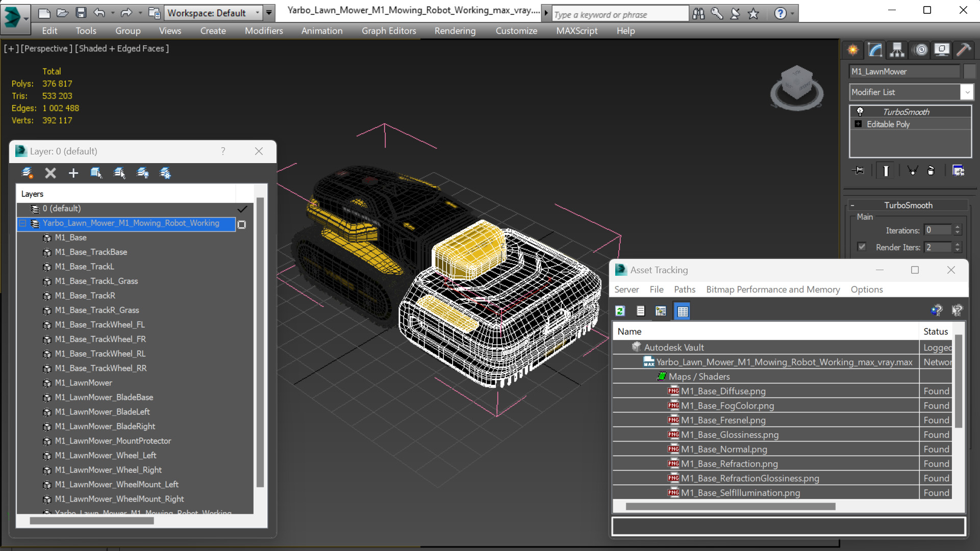Click the add new layer plus icon
The height and width of the screenshot is (551, 980).
pyautogui.click(x=73, y=173)
